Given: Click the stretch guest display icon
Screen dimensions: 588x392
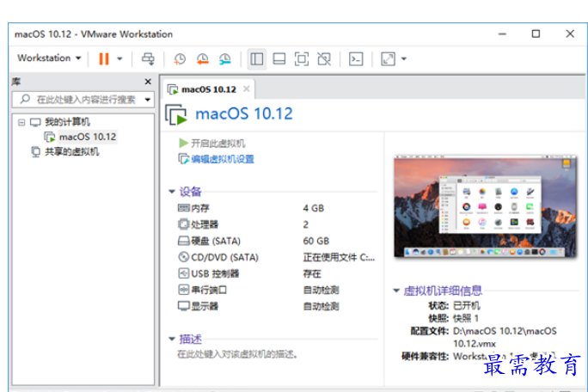Looking at the screenshot, I should (x=388, y=59).
